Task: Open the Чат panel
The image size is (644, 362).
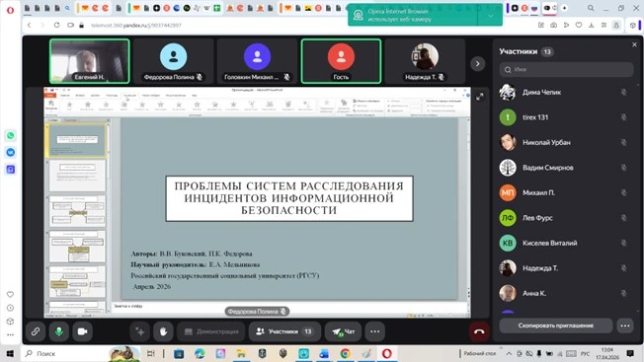Action: pyautogui.click(x=343, y=331)
